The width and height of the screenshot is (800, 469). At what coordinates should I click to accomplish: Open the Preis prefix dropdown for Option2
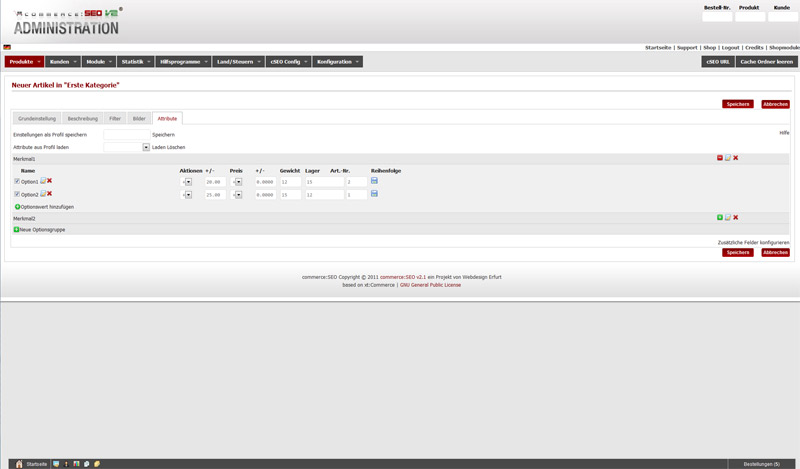click(238, 195)
